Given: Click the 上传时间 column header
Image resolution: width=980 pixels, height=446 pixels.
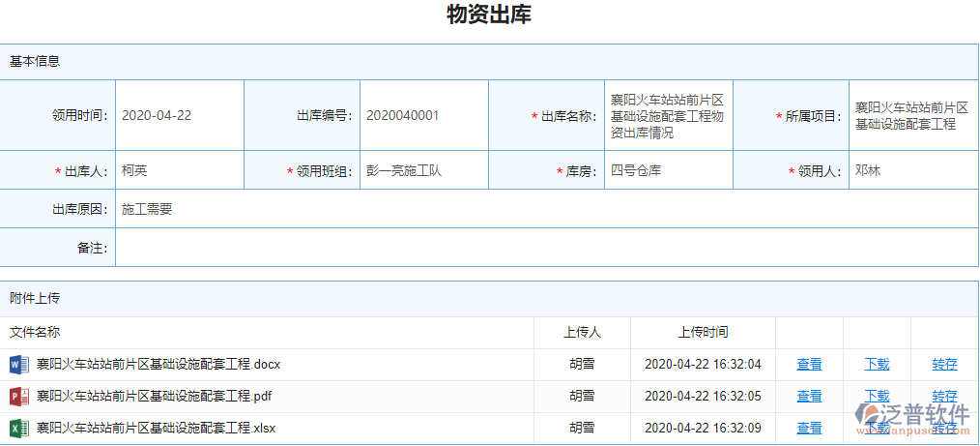Looking at the screenshot, I should 704,332.
